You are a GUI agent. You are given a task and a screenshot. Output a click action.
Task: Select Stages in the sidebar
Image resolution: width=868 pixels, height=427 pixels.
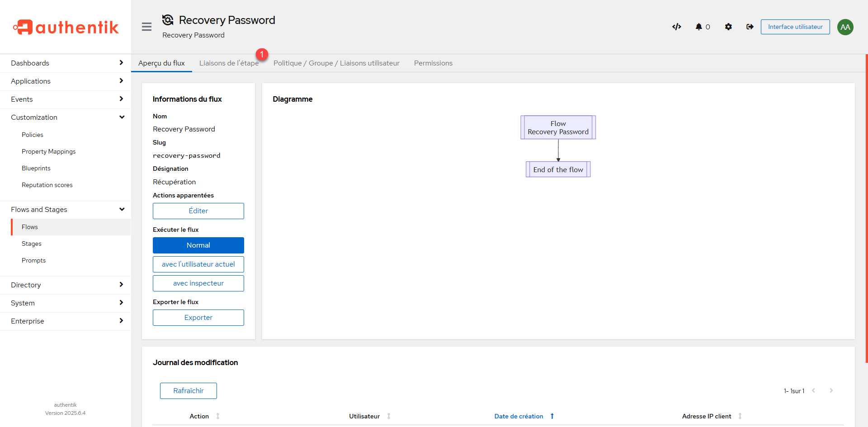click(x=32, y=244)
